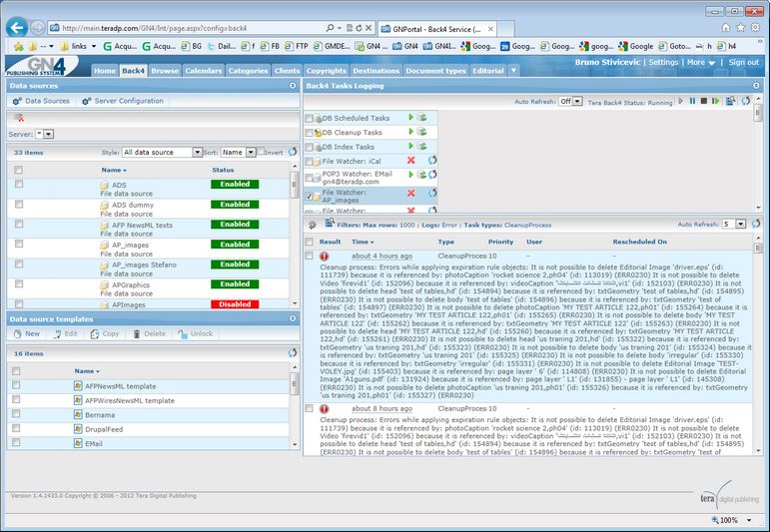Select all data sources with header checkbox
Viewport: 770px width, 532px height.
point(19,170)
